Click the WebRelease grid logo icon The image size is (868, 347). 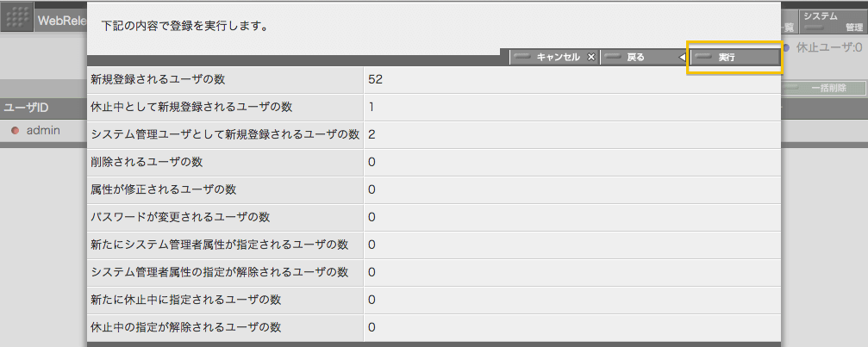[x=18, y=18]
